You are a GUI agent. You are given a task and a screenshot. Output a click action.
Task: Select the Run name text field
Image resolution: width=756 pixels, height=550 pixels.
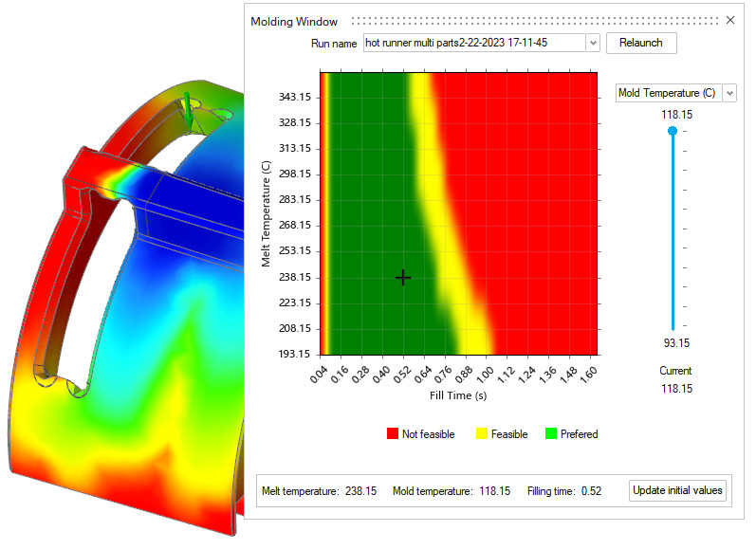[472, 44]
